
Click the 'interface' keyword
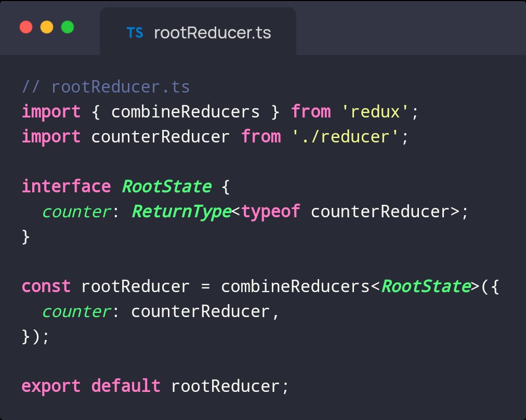pyautogui.click(x=67, y=186)
